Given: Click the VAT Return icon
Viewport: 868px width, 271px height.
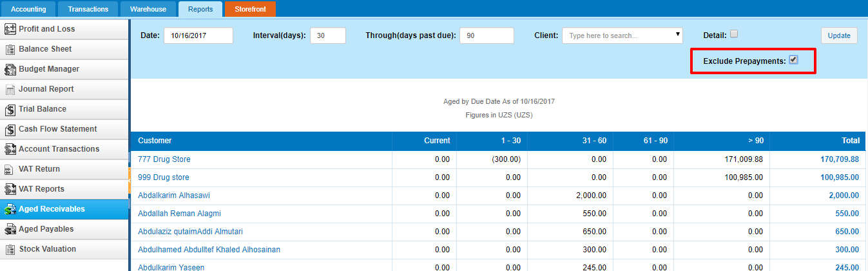Looking at the screenshot, I should click(10, 169).
